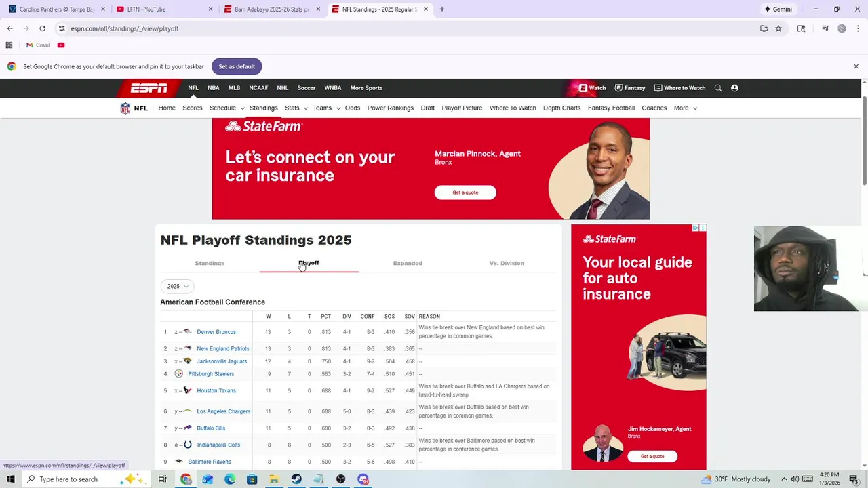868x488 pixels.
Task: Click the ESPN logo in the header
Action: point(149,88)
